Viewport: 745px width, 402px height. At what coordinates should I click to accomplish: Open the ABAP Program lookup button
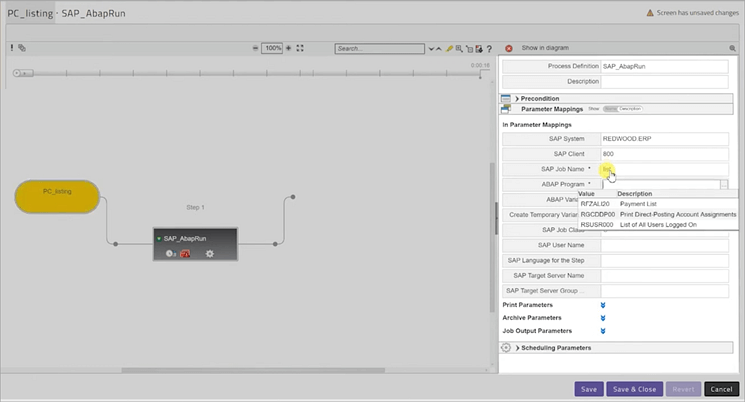724,184
